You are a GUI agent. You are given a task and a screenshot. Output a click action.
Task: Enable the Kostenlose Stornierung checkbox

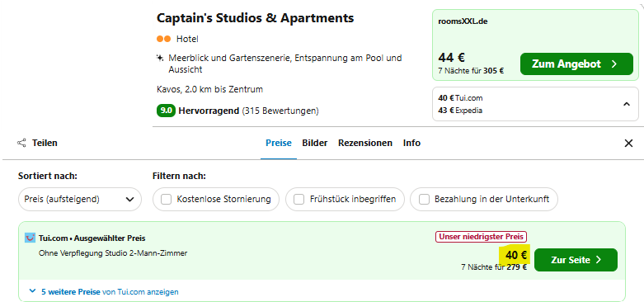click(166, 200)
